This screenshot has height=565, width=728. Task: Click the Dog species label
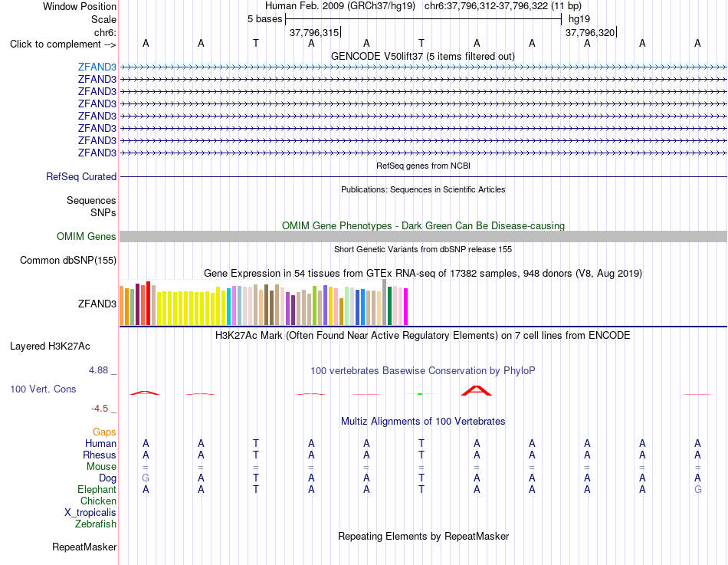pyautogui.click(x=108, y=478)
